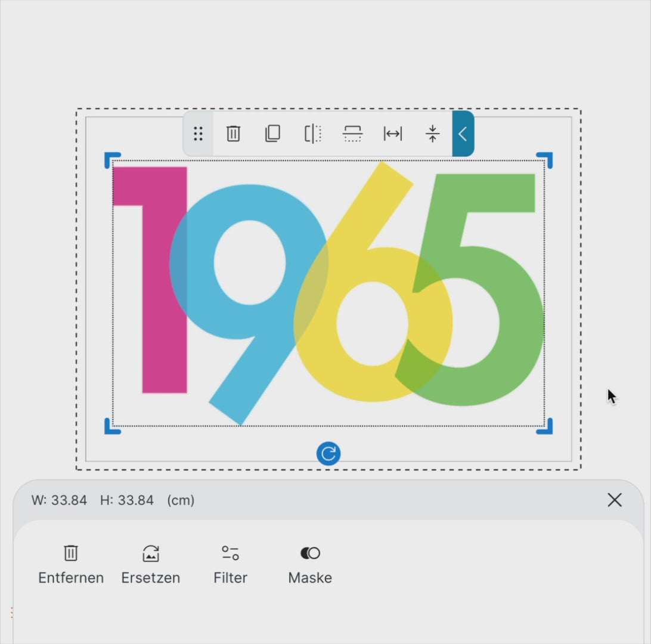Click the top-left blue corner resize handle
Screen dimensions: 651x644
coord(111,159)
